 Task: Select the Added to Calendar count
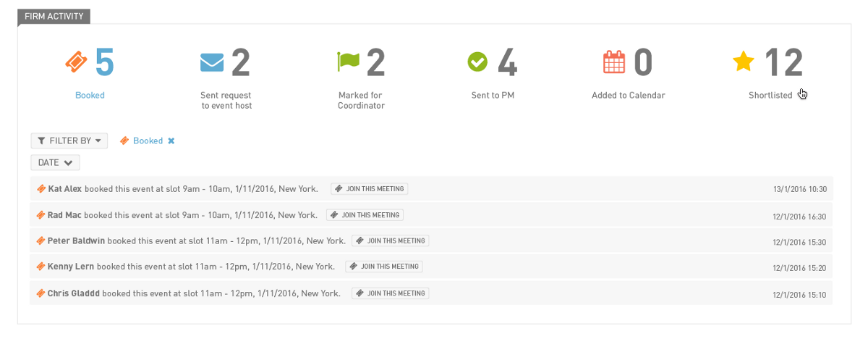click(x=644, y=63)
